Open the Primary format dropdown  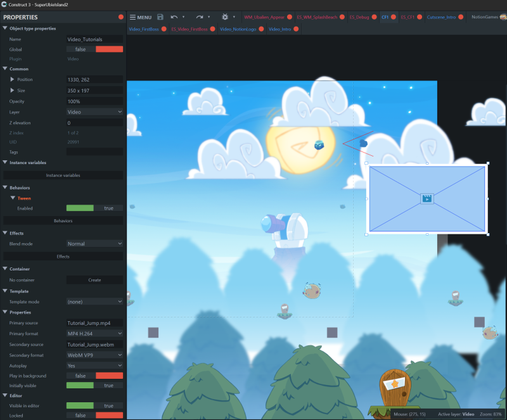[x=94, y=333]
